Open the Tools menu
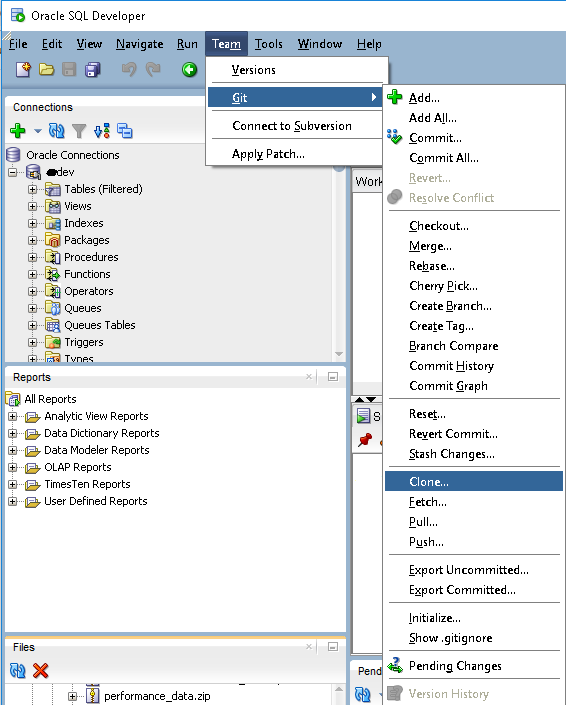The height and width of the screenshot is (705, 566). pos(268,44)
